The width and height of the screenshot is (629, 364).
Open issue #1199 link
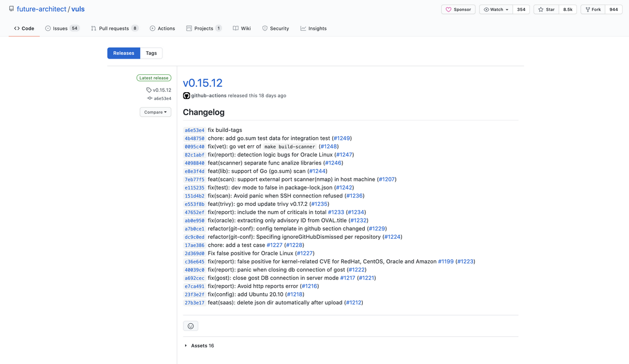click(x=446, y=261)
